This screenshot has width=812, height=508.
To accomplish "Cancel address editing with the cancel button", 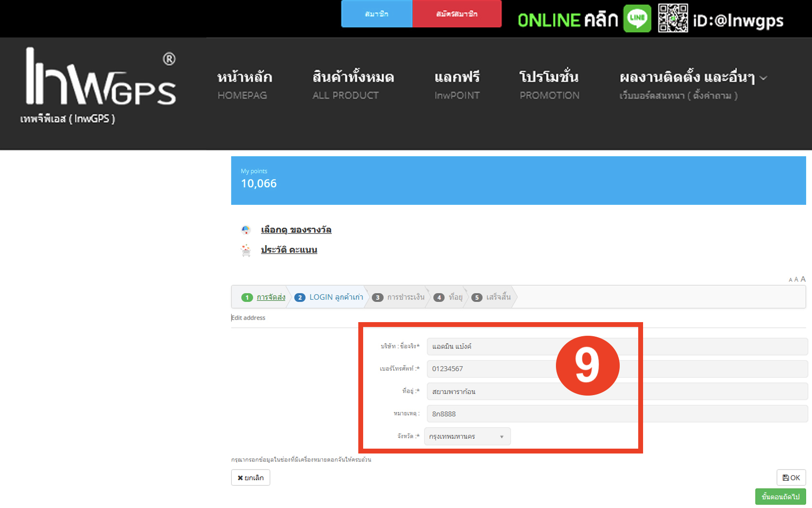I will [x=250, y=477].
